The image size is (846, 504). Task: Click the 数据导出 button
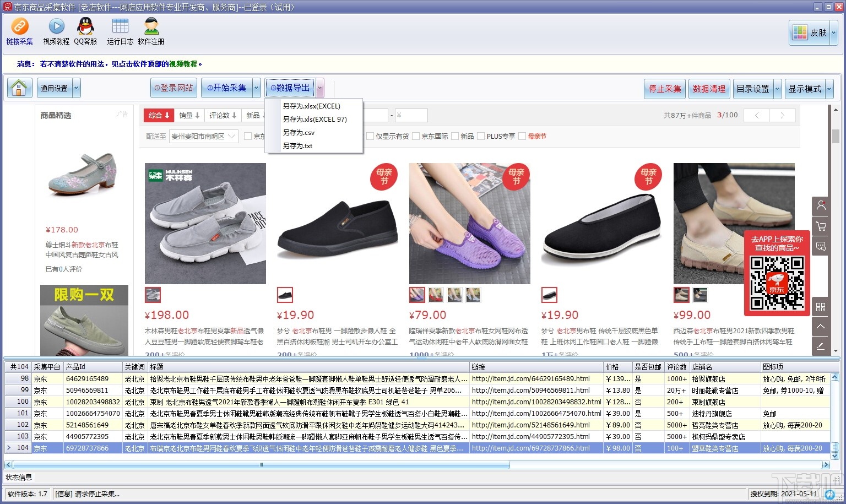coord(290,88)
